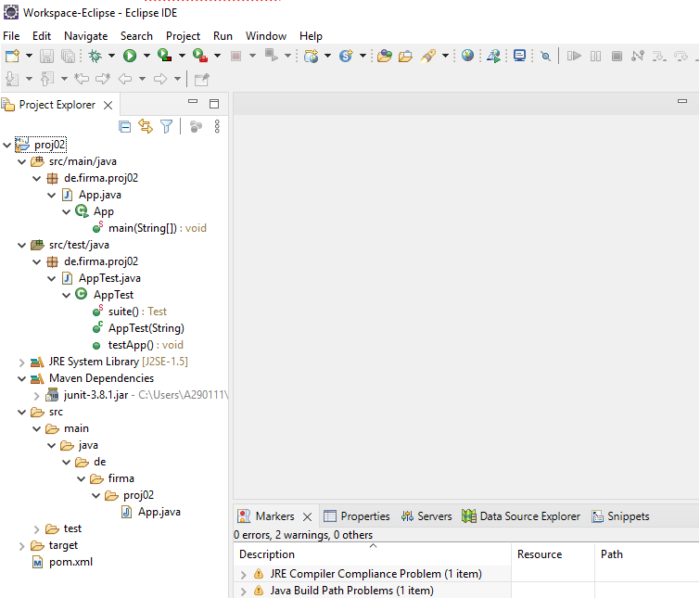Screen dimensions: 700x598
Task: Click the Resource column header
Action: 553,554
